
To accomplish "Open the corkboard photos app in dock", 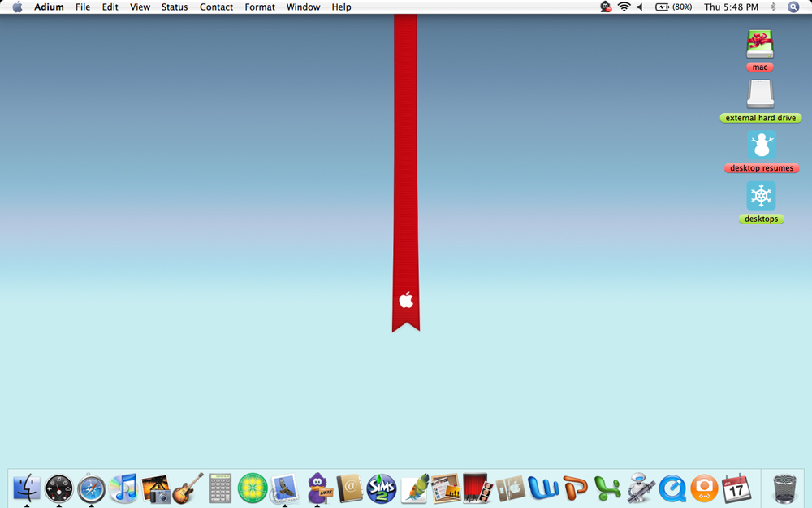I will [x=446, y=488].
